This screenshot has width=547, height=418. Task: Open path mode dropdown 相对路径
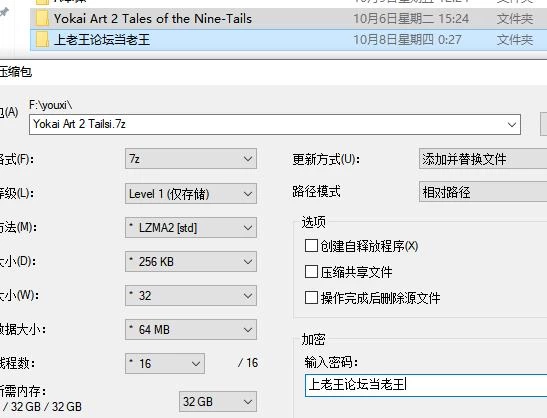coord(483,192)
